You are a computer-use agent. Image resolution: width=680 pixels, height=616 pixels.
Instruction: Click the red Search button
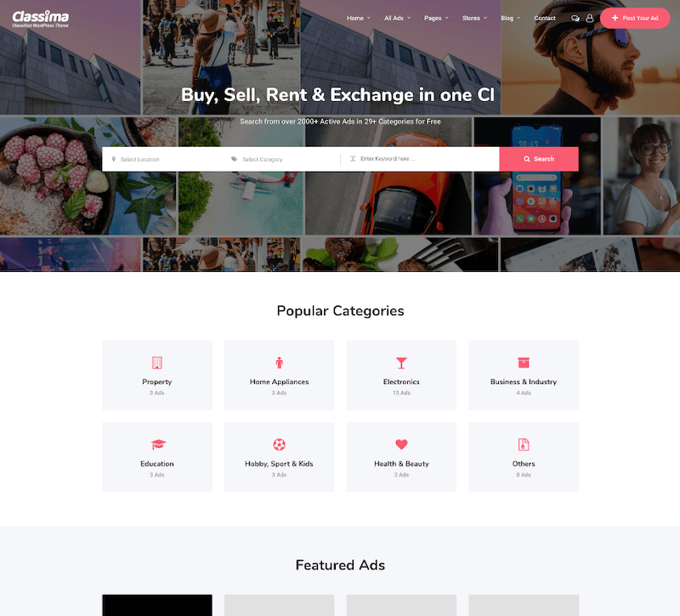[x=539, y=159]
